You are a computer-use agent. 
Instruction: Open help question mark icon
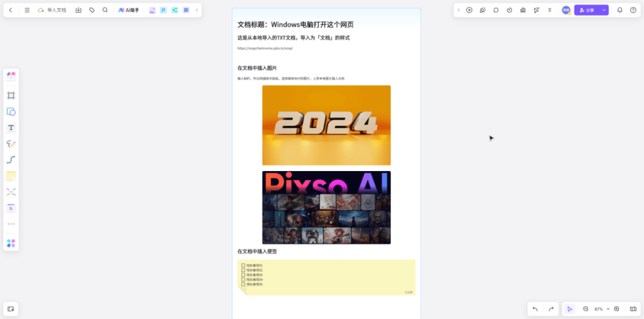point(633,10)
